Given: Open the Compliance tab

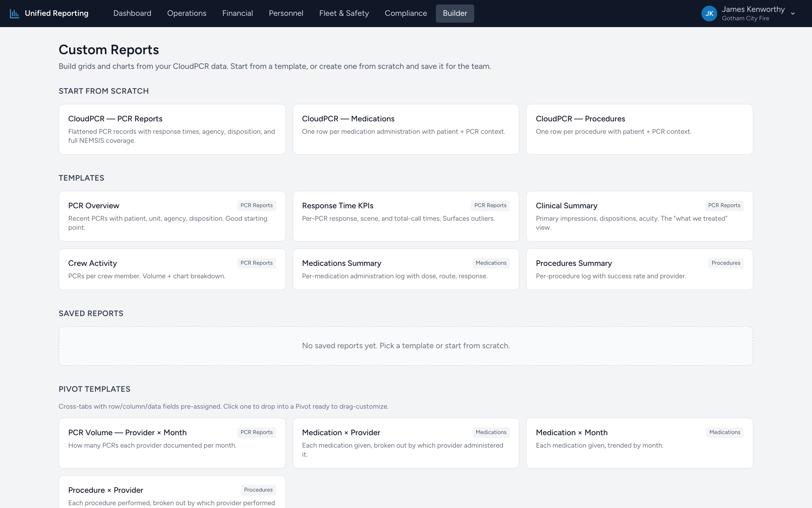Looking at the screenshot, I should [406, 14].
